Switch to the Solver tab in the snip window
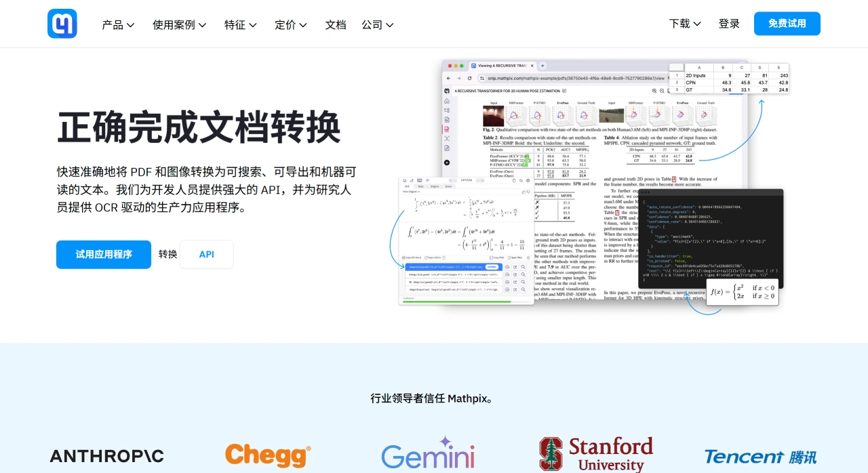Image resolution: width=868 pixels, height=473 pixels. click(x=449, y=186)
